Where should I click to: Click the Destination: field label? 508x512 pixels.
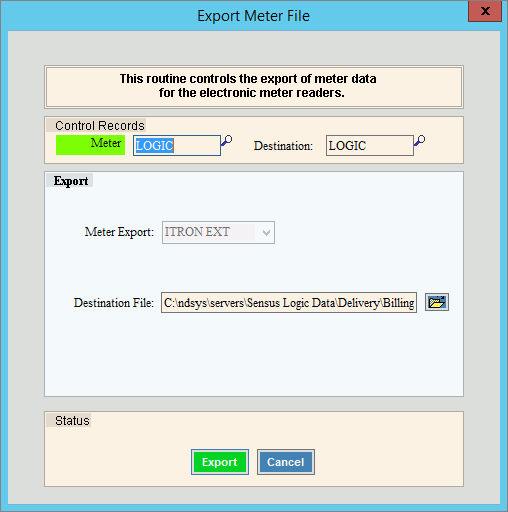pos(283,146)
